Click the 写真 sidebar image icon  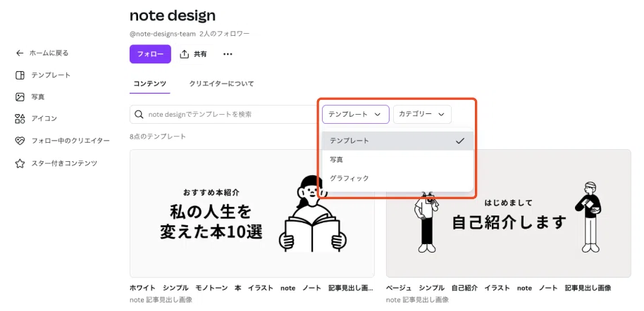(x=20, y=97)
